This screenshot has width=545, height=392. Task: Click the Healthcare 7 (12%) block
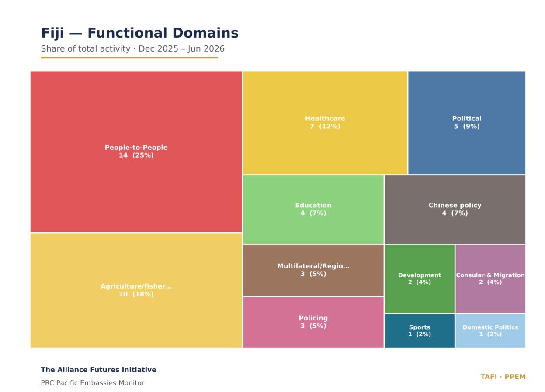pos(325,123)
